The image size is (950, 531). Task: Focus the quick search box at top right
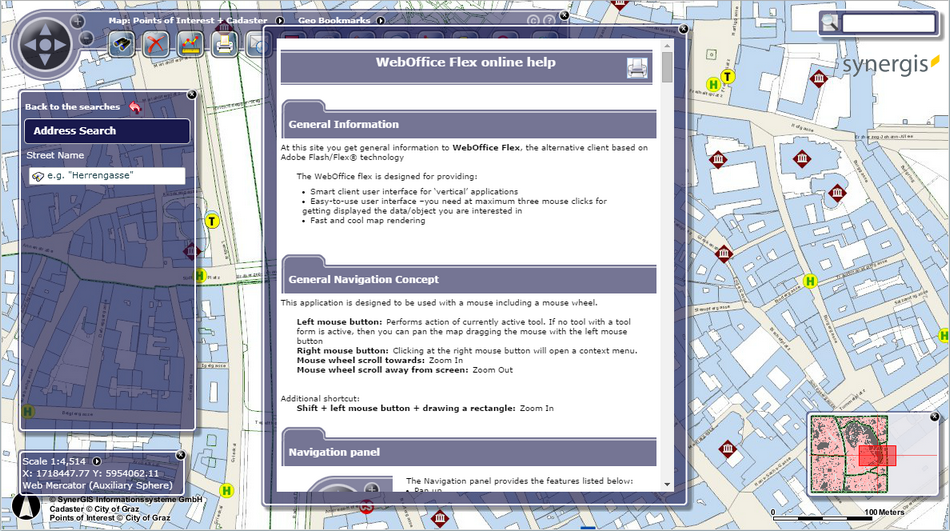888,23
